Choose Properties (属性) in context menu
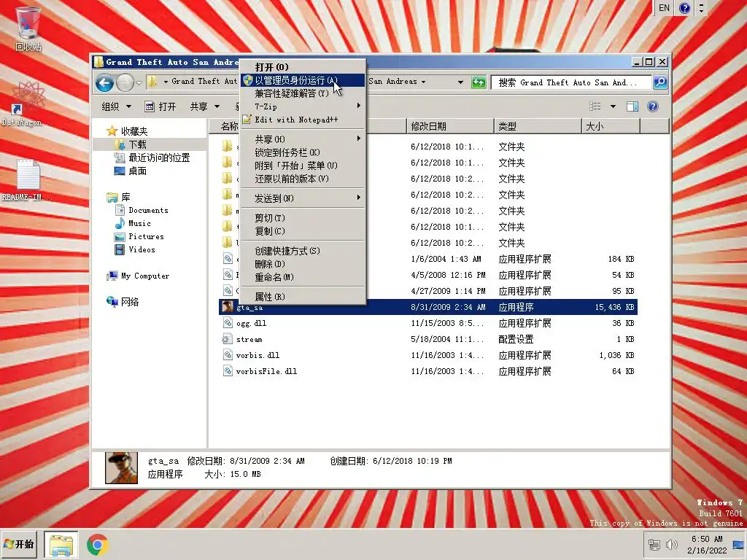 [x=303, y=297]
